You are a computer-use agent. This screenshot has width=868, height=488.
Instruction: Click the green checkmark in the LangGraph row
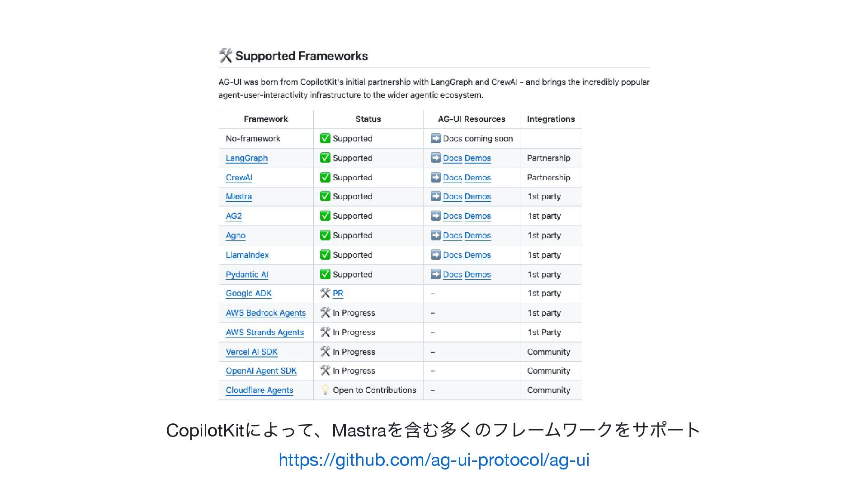[x=325, y=158]
